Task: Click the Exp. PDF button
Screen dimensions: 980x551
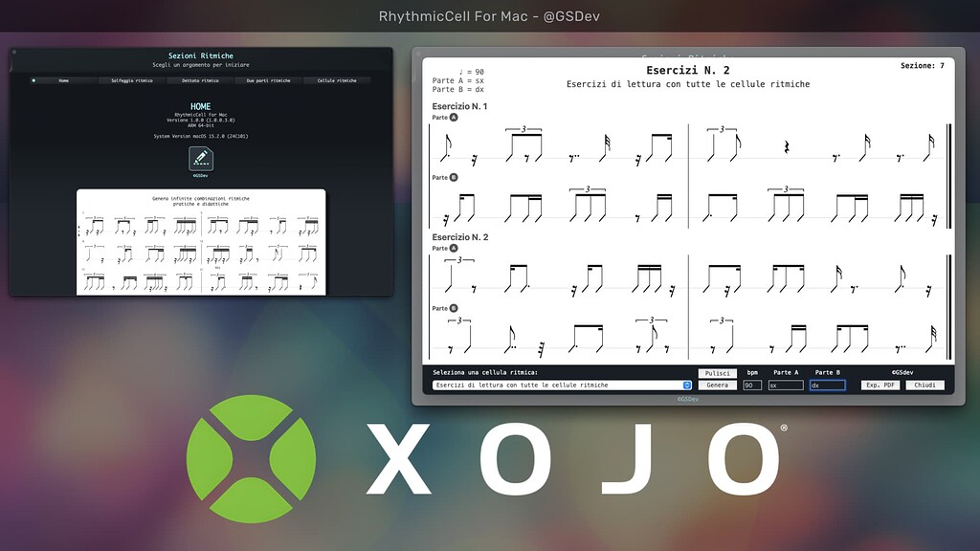Action: 880,385
